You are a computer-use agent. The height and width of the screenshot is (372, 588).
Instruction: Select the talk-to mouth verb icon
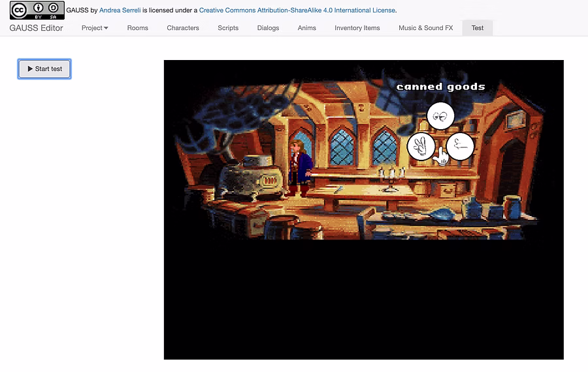tap(460, 146)
